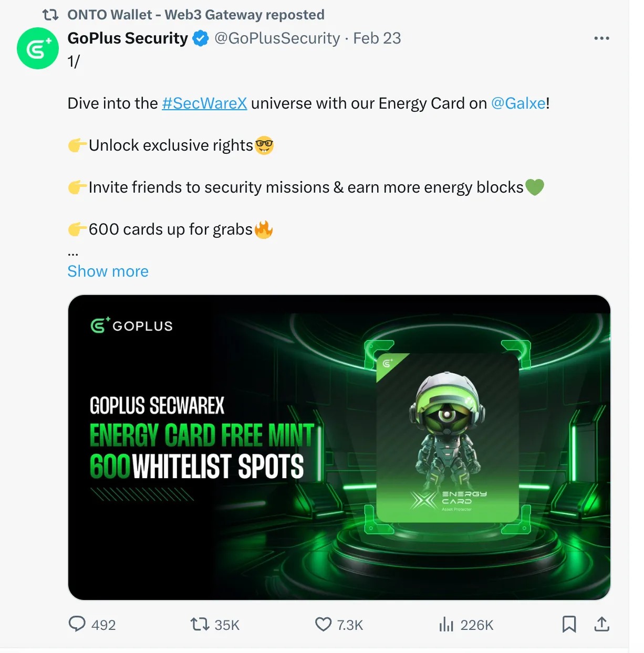The width and height of the screenshot is (644, 653).
Task: Visit the @Galxe mention link
Action: pos(518,103)
